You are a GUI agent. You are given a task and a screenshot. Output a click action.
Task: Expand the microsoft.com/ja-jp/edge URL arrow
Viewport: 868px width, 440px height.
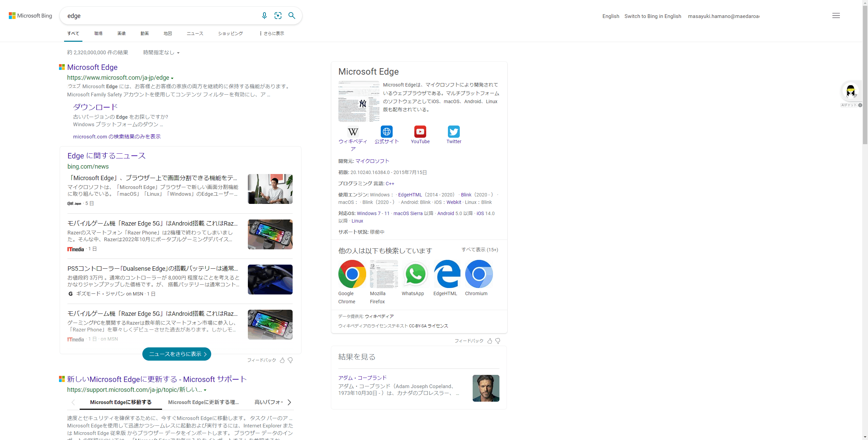tap(172, 78)
